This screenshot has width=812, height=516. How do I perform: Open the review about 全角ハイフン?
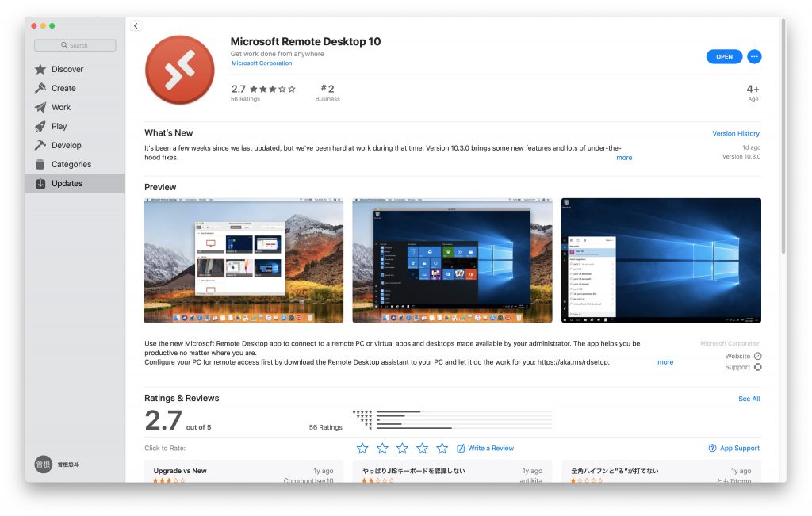point(661,472)
